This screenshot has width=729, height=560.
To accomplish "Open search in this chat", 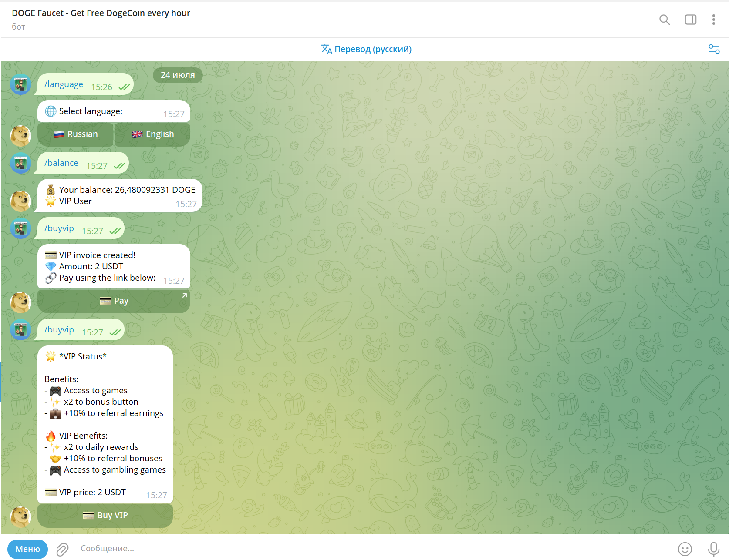I will (664, 20).
